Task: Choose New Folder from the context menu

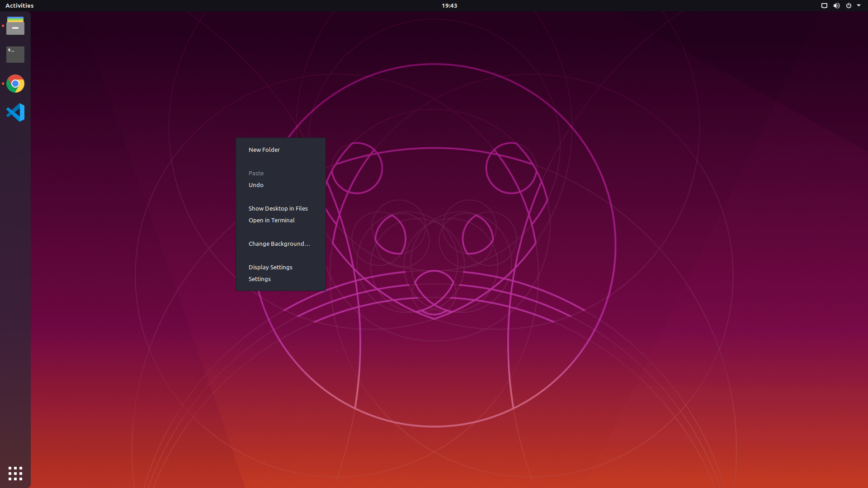Action: click(x=280, y=150)
